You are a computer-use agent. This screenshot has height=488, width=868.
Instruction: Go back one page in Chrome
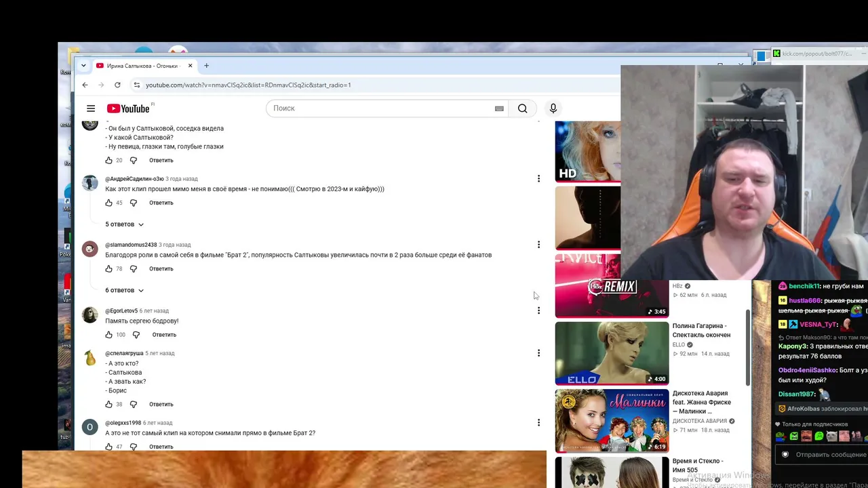click(x=85, y=85)
